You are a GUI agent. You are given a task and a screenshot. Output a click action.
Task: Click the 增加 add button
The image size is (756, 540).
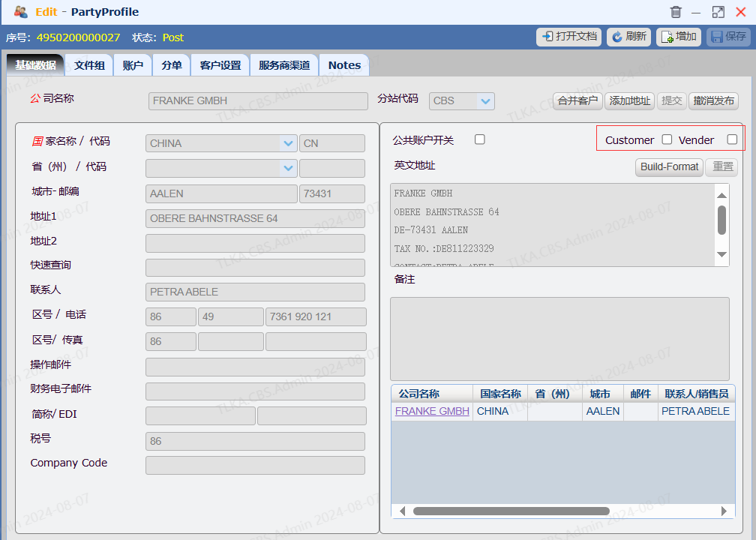[678, 37]
